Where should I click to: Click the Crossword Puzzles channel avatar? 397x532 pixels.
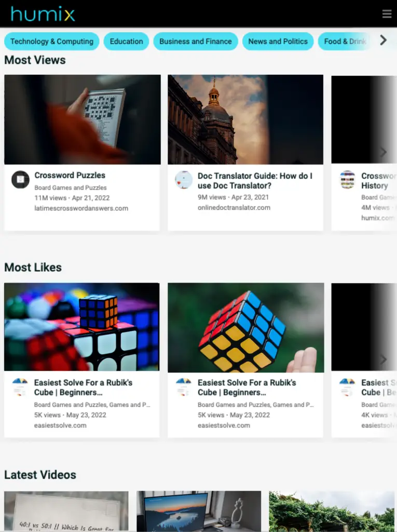20,179
